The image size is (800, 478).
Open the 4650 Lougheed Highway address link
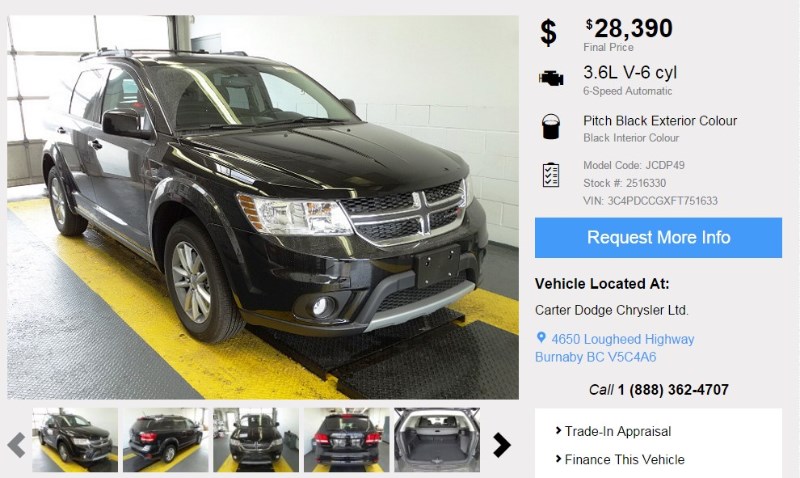tap(622, 339)
